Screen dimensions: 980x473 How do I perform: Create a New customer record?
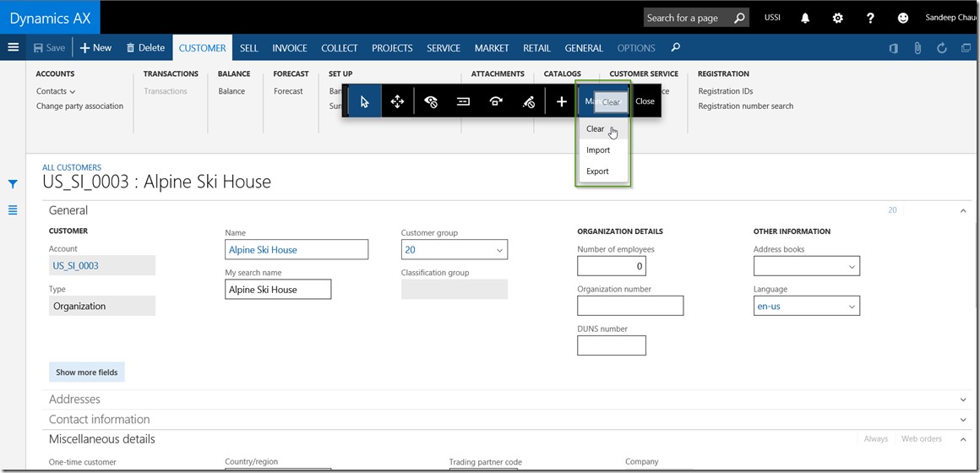point(95,47)
